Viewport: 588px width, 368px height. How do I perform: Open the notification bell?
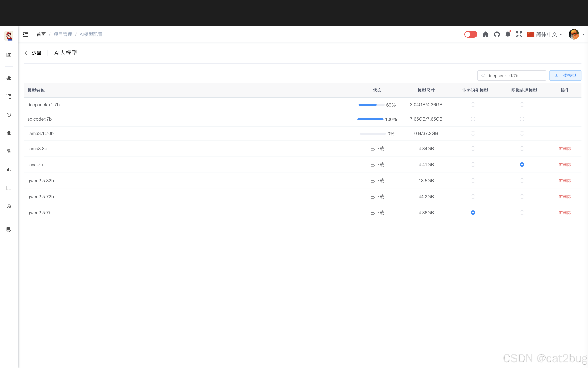(x=508, y=34)
